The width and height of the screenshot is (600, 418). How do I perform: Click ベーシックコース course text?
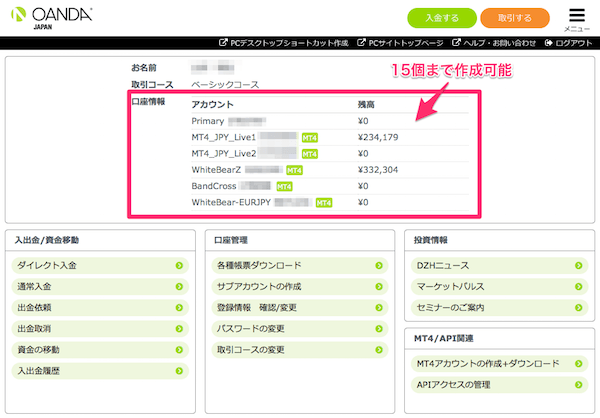(225, 85)
